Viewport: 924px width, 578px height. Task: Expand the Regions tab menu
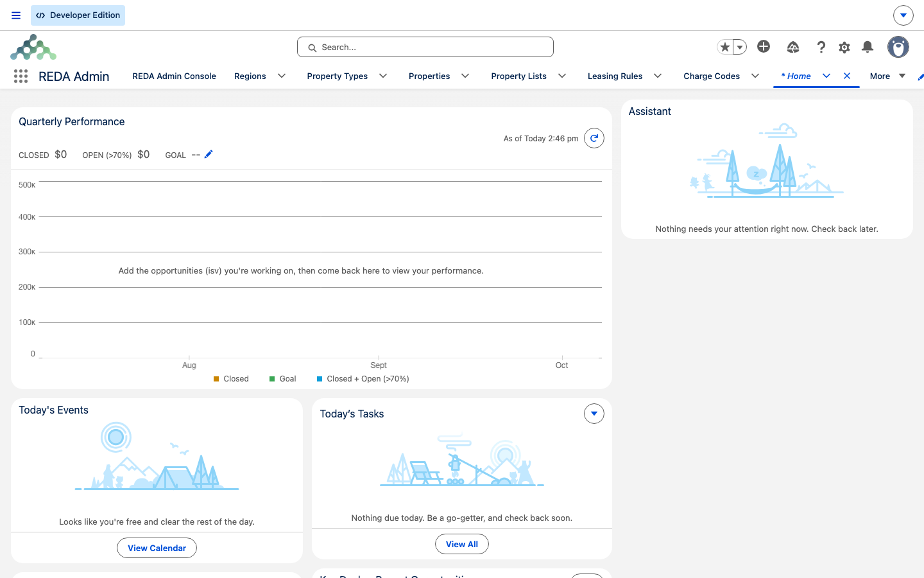(282, 76)
